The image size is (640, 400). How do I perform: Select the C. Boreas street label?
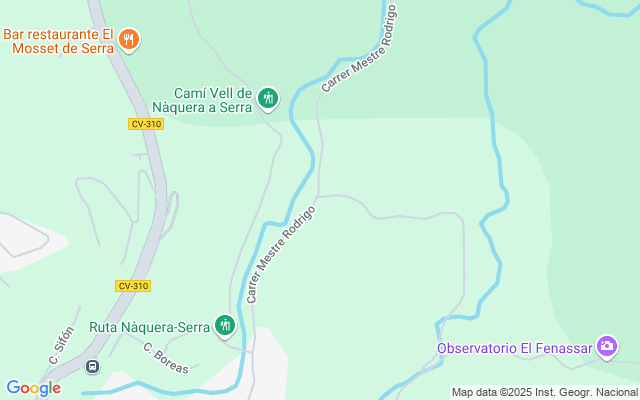[x=166, y=358]
